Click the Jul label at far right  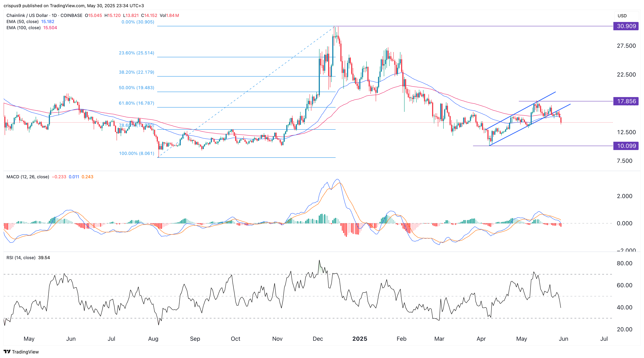point(604,339)
